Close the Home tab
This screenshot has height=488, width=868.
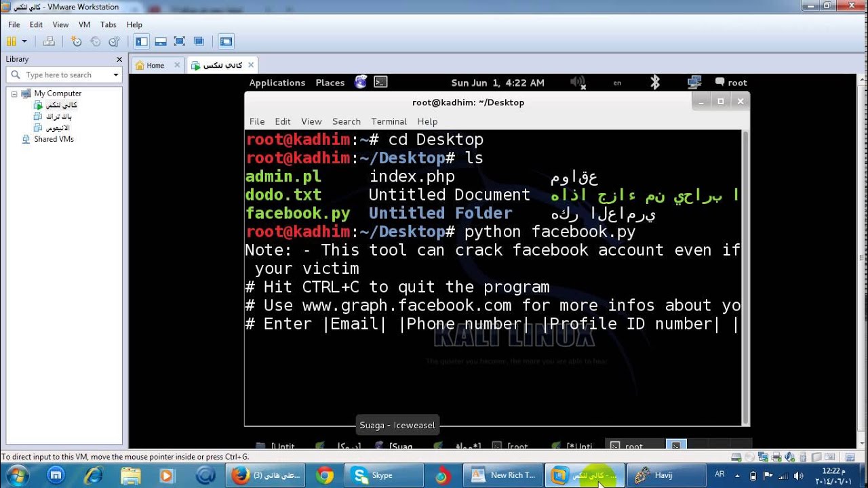[x=177, y=65]
